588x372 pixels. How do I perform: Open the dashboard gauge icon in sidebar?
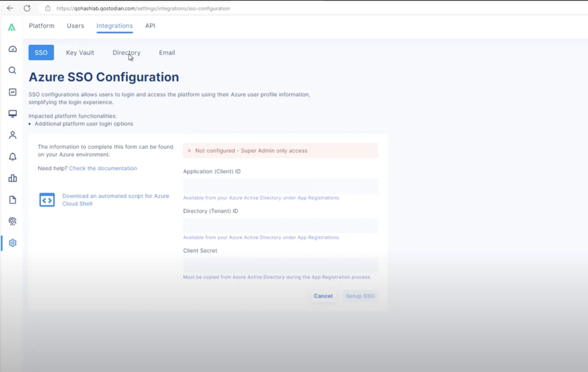click(x=12, y=49)
